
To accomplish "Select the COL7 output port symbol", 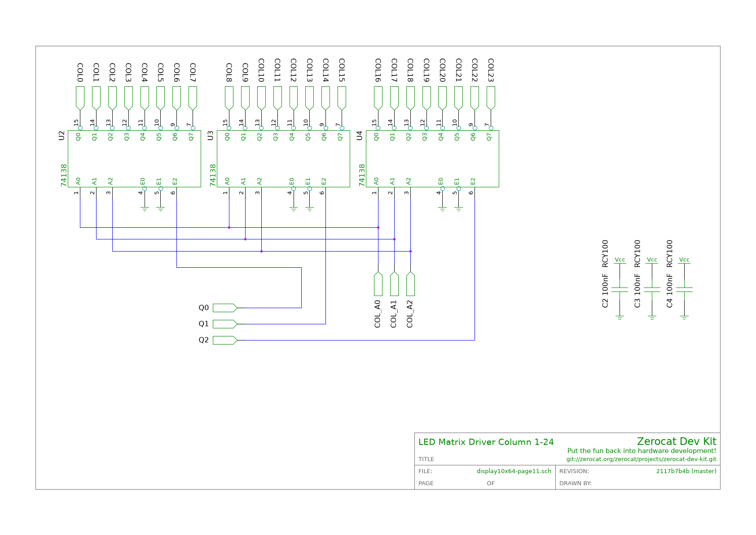I will (x=193, y=98).
